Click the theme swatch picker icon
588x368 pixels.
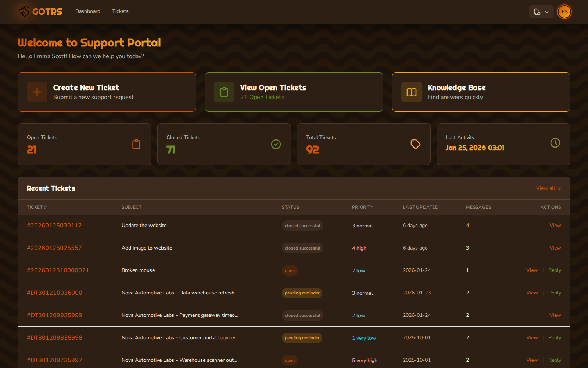tap(538, 11)
